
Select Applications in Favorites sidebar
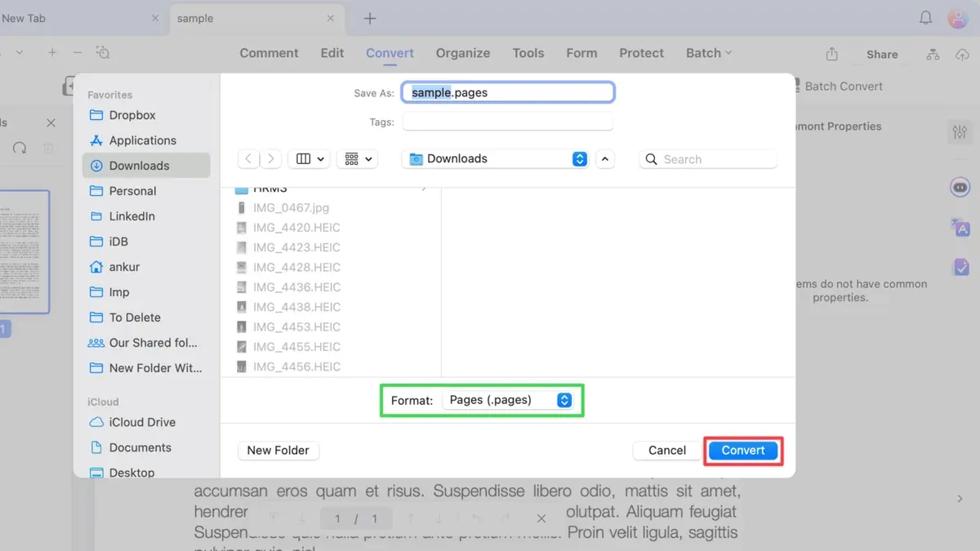pyautogui.click(x=146, y=140)
